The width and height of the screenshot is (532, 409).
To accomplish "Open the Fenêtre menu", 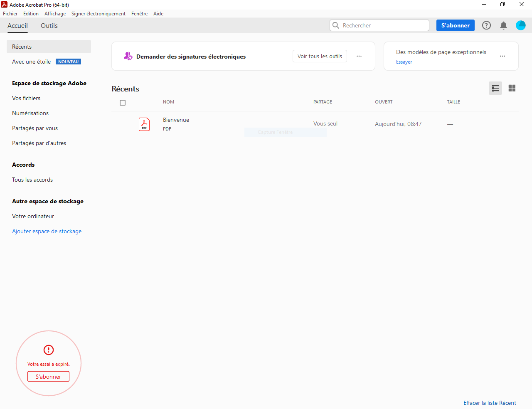I will [x=140, y=14].
